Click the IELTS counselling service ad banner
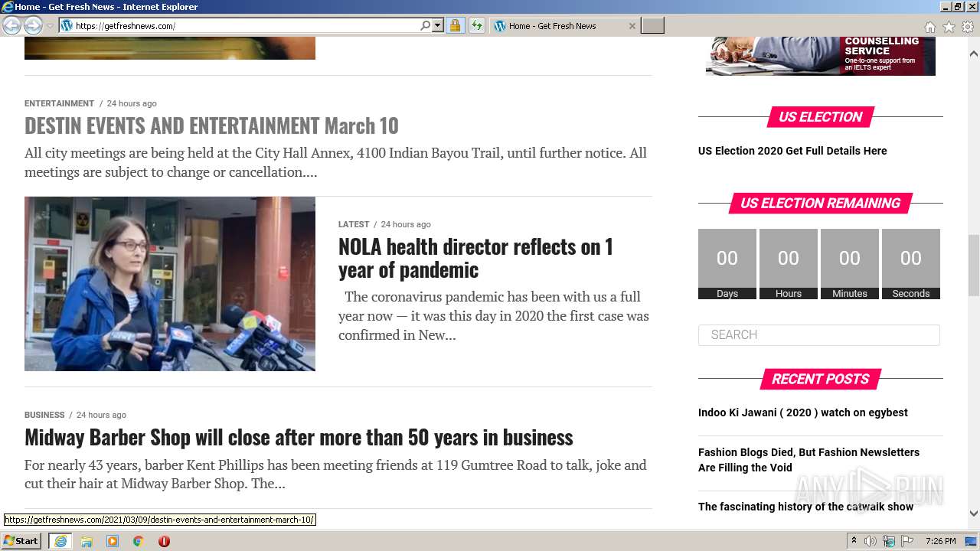Screen dimensions: 980x551 coord(821,56)
